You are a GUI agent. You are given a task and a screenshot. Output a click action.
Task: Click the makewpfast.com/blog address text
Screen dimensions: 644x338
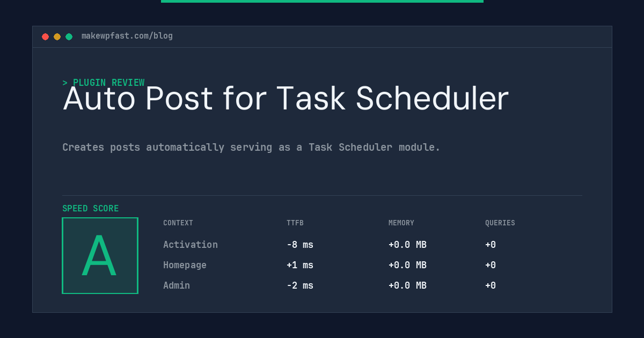tap(127, 36)
